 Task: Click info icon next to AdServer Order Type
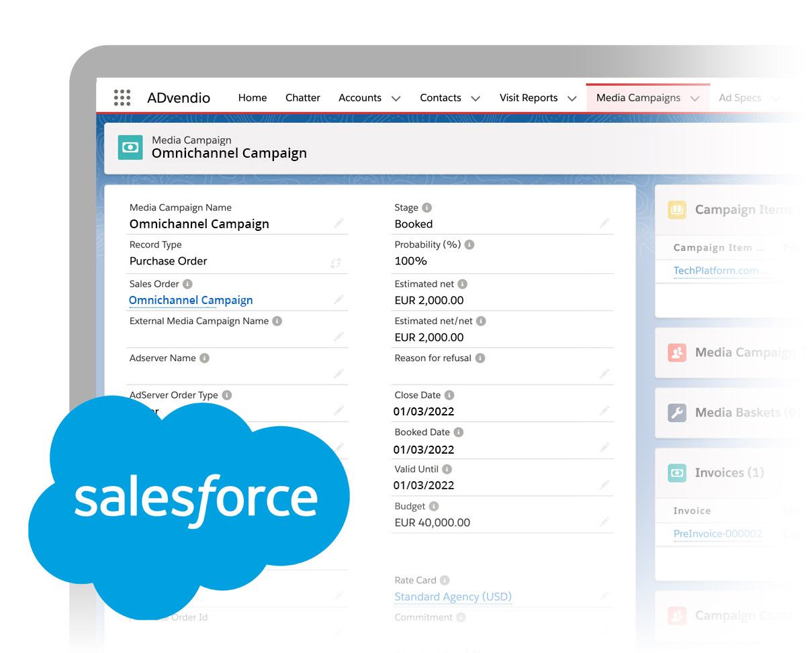click(226, 395)
